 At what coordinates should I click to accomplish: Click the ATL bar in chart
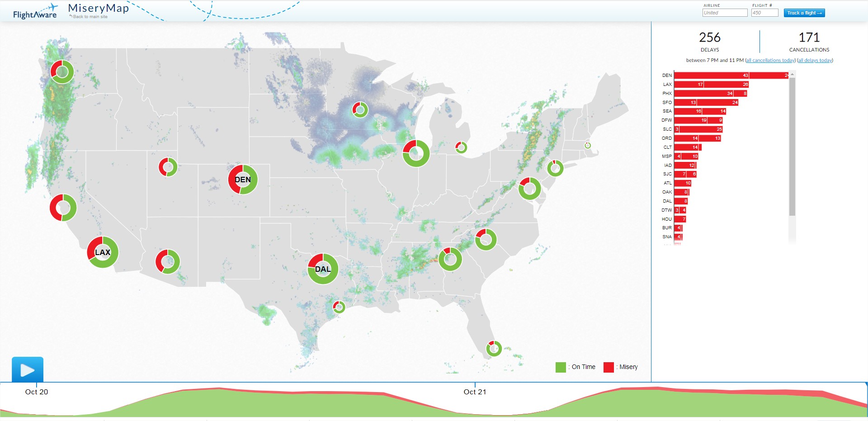683,183
